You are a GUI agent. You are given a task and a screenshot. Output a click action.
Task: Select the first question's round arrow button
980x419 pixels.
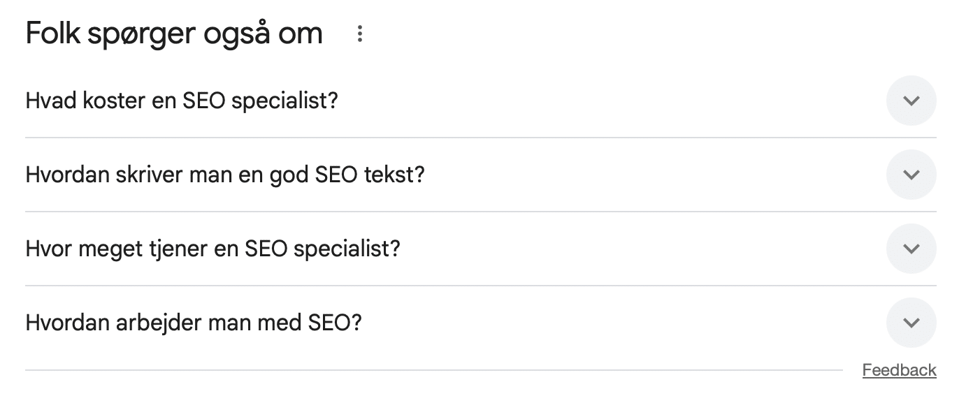click(x=911, y=101)
